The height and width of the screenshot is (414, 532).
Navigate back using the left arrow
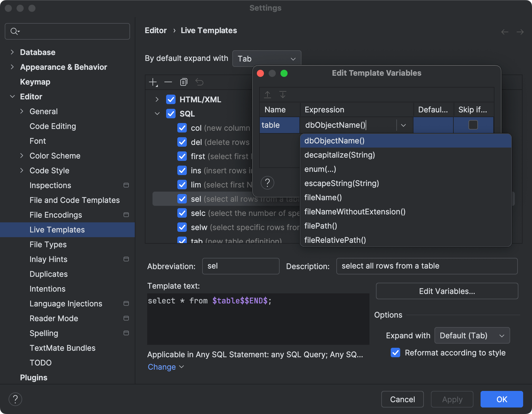pyautogui.click(x=504, y=32)
